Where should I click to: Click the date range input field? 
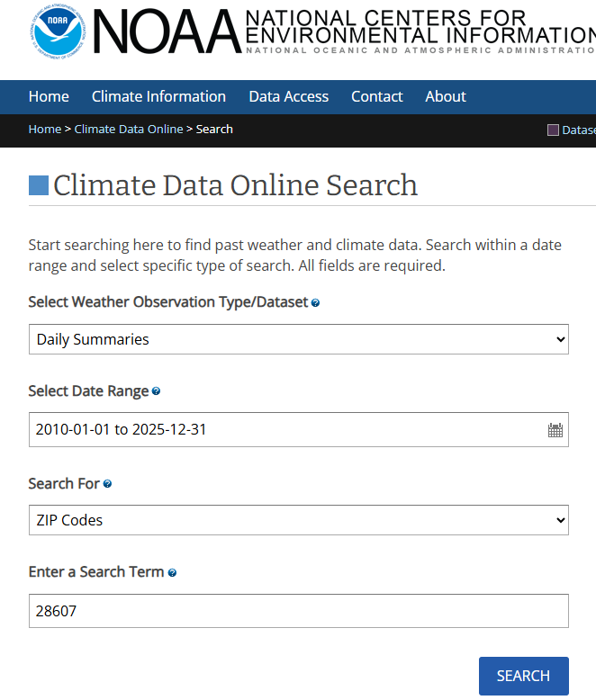(x=298, y=429)
